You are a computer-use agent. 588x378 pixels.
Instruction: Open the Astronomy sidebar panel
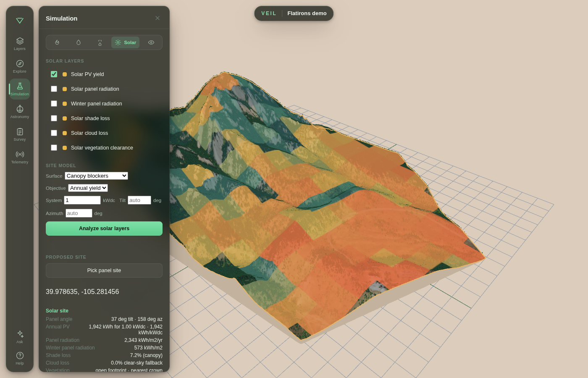click(20, 112)
